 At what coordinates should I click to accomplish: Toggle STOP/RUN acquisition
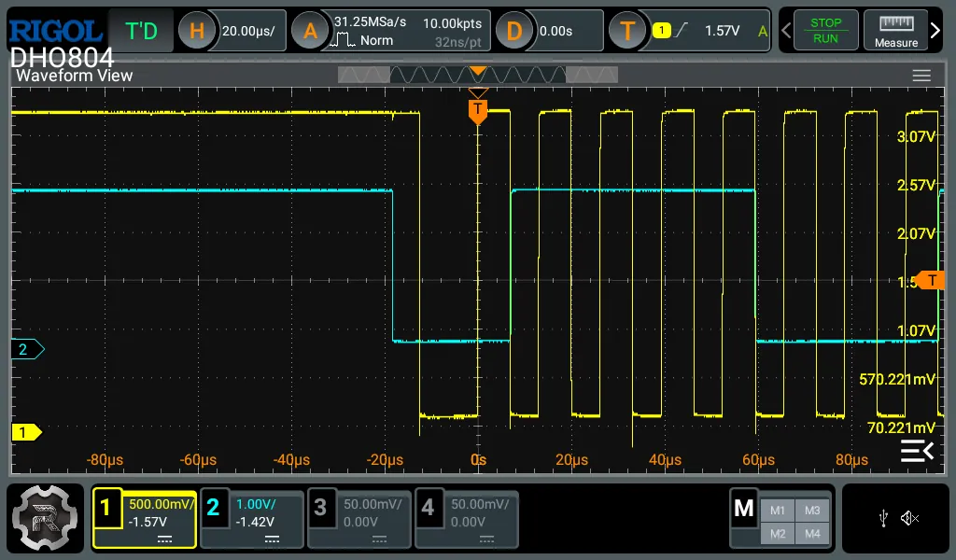(825, 31)
